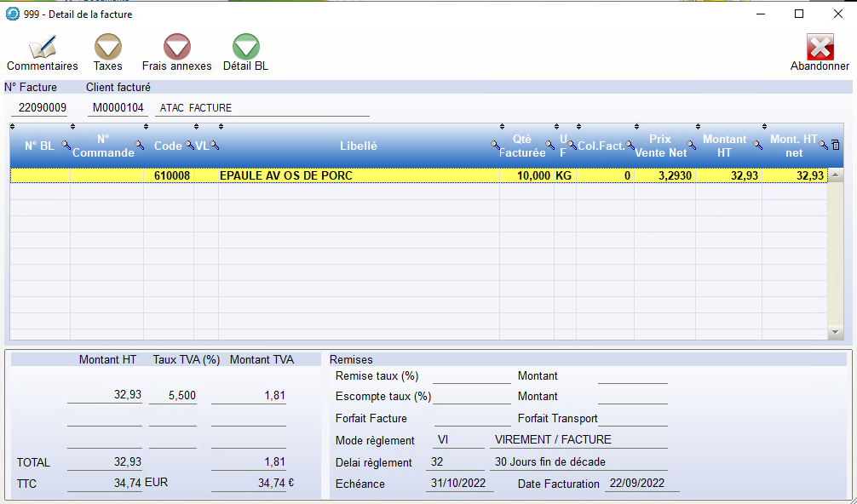This screenshot has width=857, height=504.
Task: Click the Remise taux (%) input field
Action: pyautogui.click(x=471, y=375)
